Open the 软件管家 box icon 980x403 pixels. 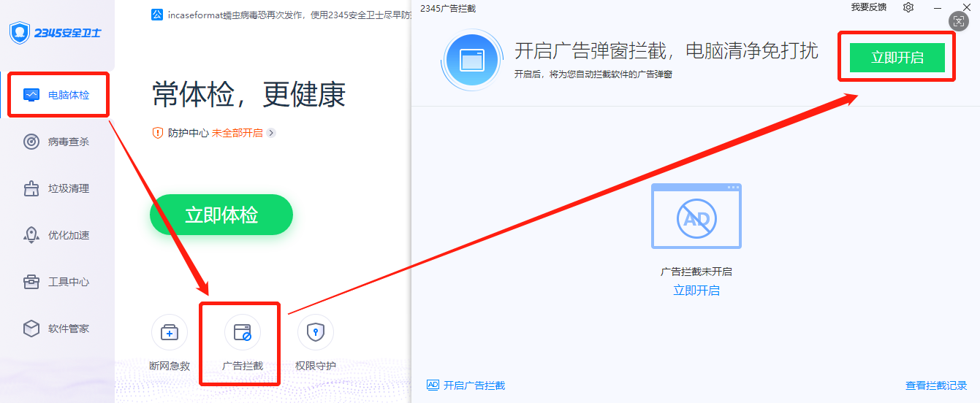(x=31, y=329)
